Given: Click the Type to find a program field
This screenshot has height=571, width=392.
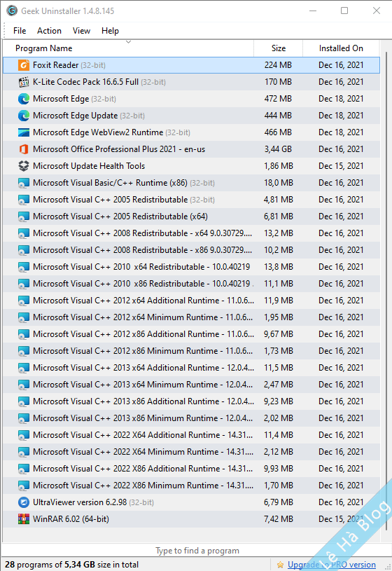Looking at the screenshot, I should point(197,551).
